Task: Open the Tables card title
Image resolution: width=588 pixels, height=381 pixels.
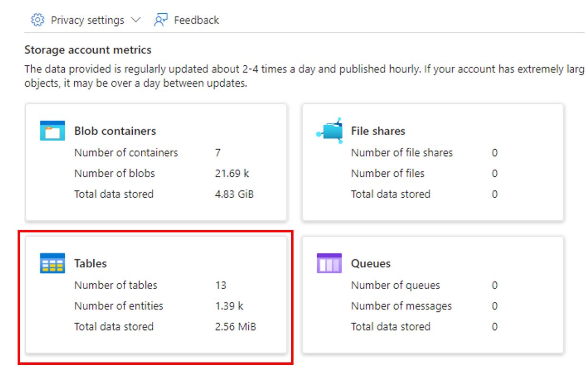Action: 90,263
